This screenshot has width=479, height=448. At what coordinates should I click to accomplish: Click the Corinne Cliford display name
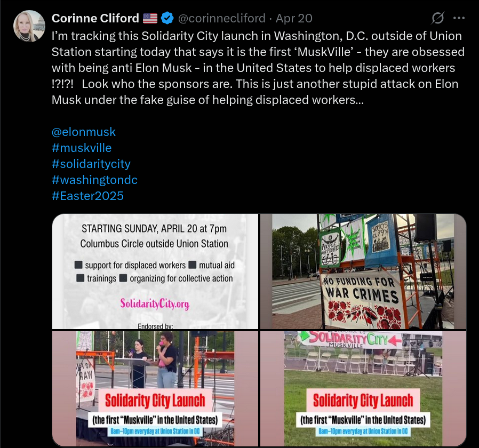95,18
